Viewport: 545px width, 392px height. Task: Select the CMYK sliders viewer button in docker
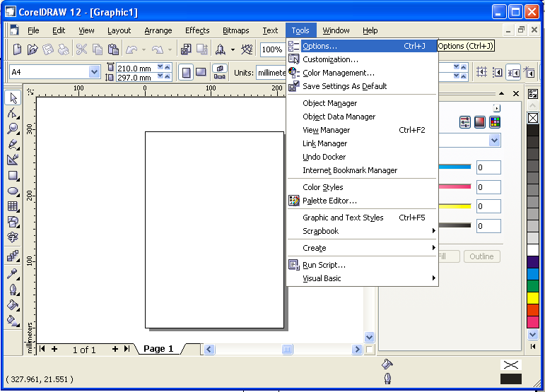[x=464, y=122]
